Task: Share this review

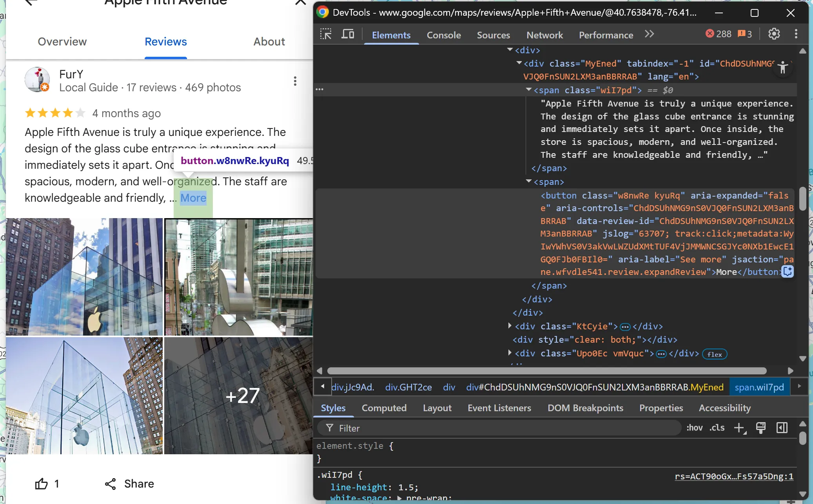Action: [129, 484]
